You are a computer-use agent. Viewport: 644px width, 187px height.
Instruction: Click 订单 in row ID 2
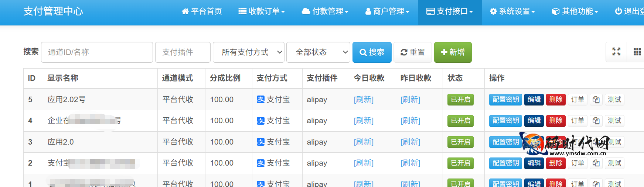577,163
